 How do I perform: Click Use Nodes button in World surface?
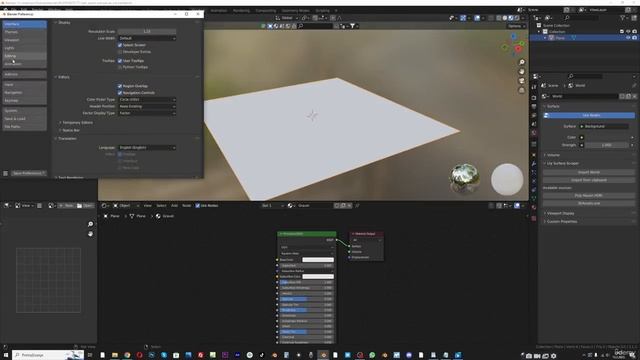589,116
